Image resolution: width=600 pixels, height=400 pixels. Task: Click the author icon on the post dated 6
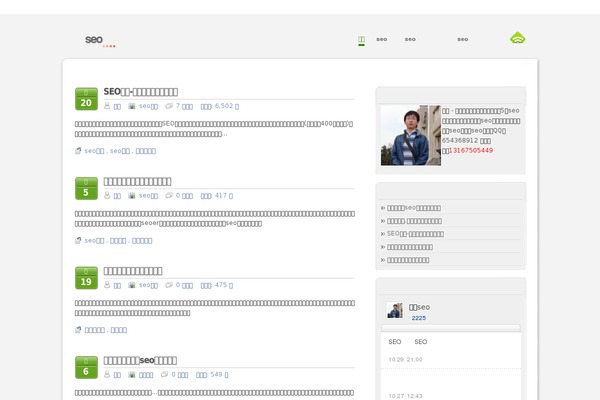pos(107,374)
